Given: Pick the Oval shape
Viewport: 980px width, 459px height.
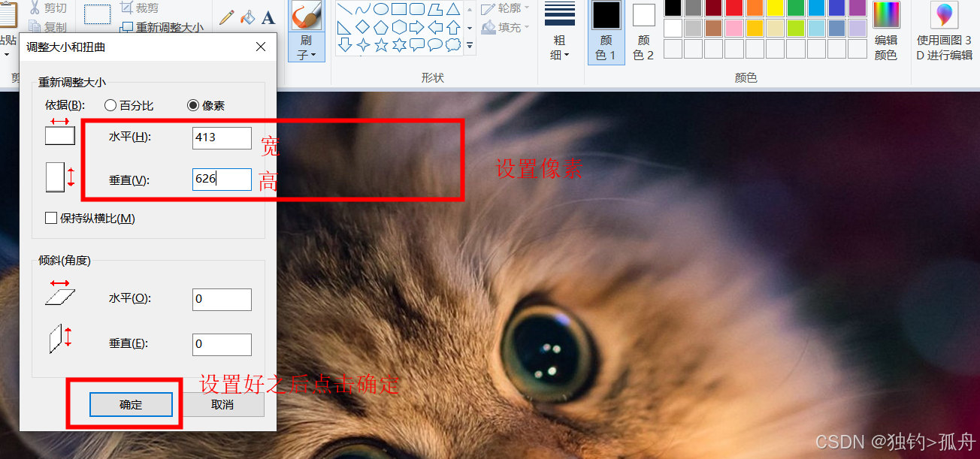Looking at the screenshot, I should (x=381, y=9).
